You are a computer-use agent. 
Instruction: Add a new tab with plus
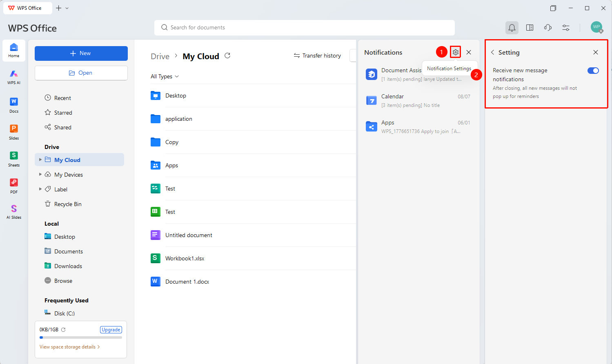tap(59, 8)
